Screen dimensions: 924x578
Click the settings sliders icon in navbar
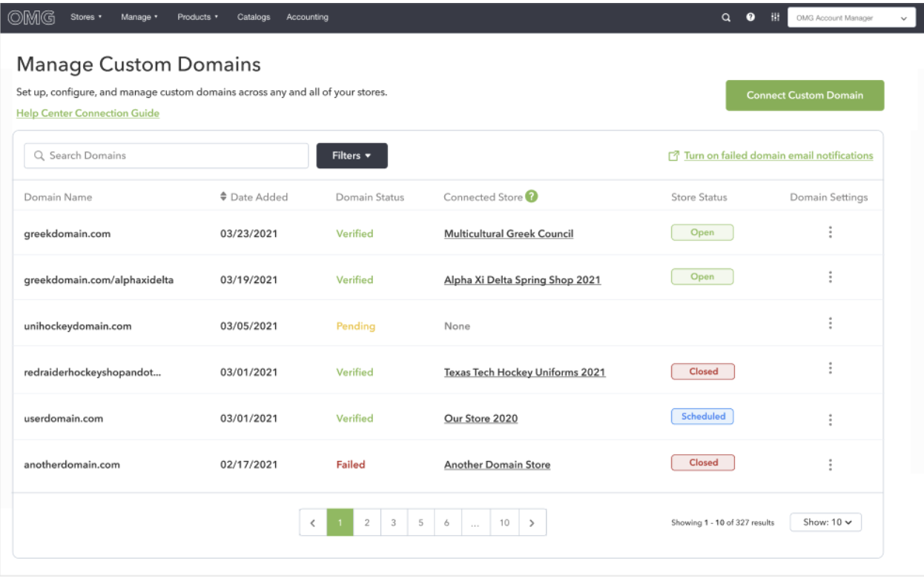click(775, 18)
